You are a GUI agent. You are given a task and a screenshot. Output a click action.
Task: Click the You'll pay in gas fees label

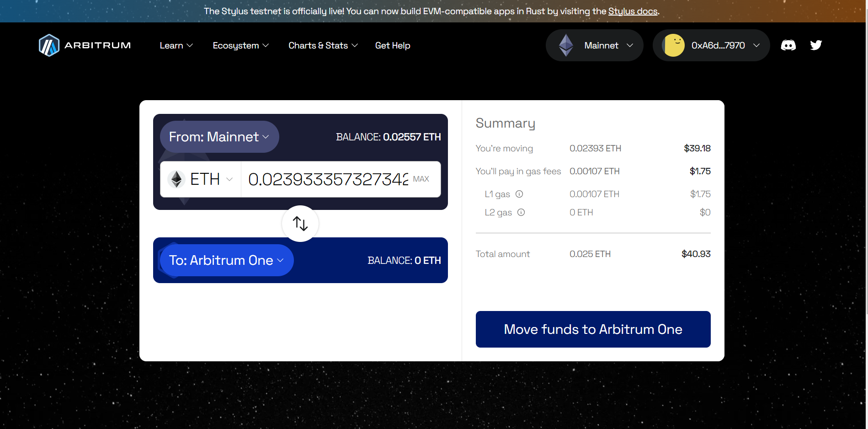(518, 171)
